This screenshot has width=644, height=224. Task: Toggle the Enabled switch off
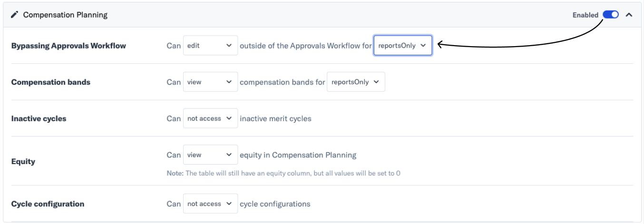pyautogui.click(x=611, y=15)
